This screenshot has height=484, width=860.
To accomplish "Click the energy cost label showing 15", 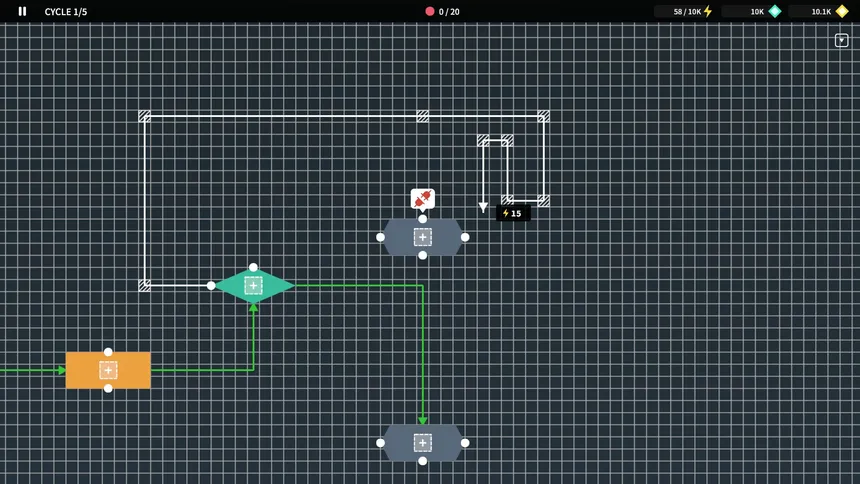I will click(x=513, y=213).
